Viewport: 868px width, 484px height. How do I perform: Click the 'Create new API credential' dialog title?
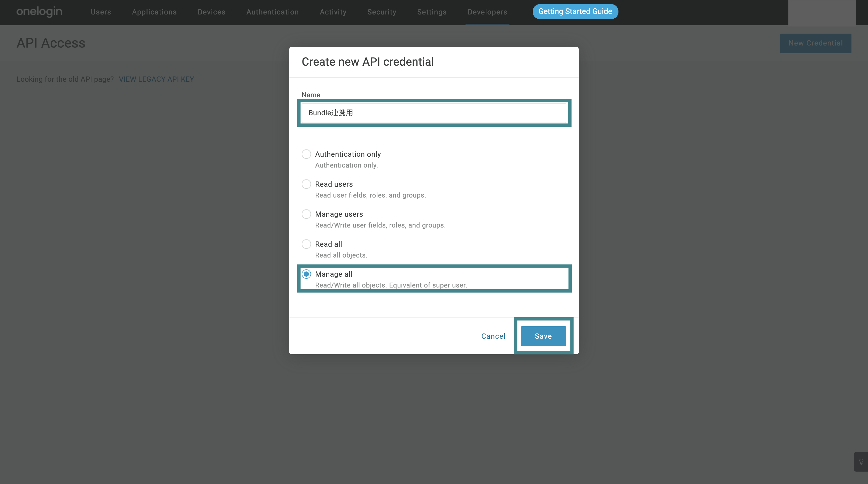click(368, 62)
